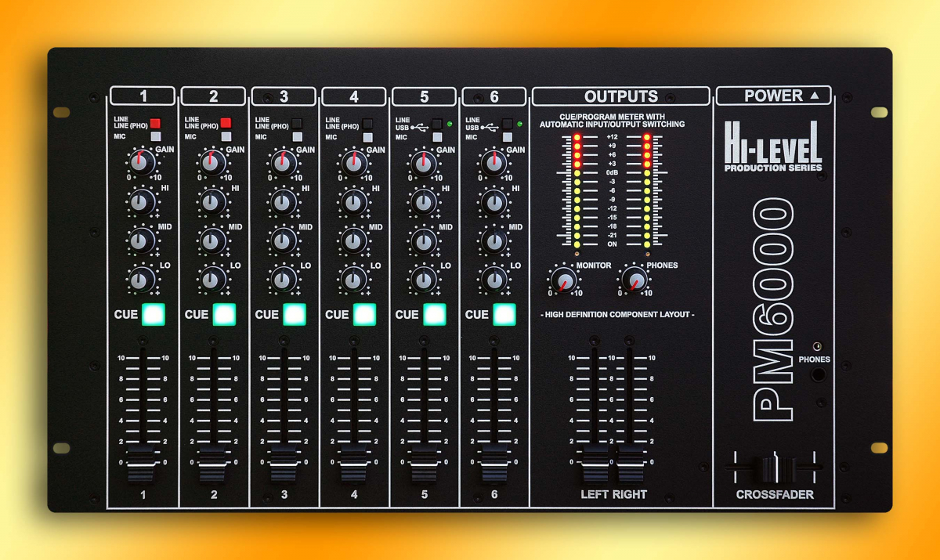Toggle channel 3 MIC input button
This screenshot has width=940, height=560.
297,137
